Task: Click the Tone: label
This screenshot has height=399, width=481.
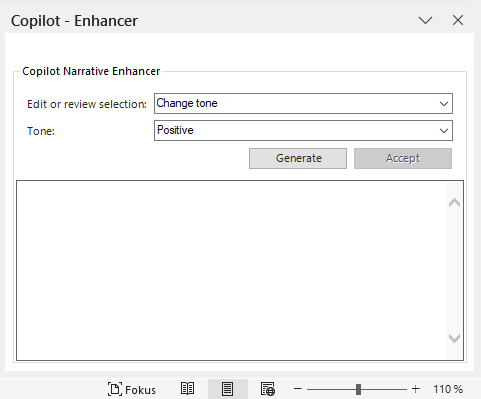Action: 41,131
